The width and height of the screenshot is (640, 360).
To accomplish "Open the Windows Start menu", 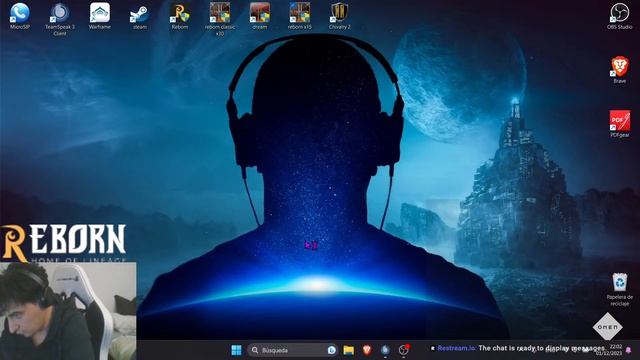I will (236, 350).
